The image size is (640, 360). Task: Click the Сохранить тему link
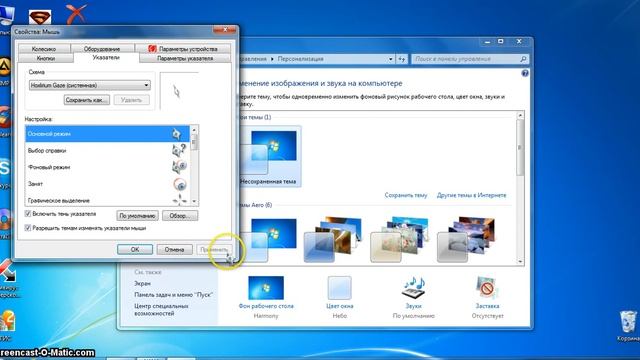(406, 195)
